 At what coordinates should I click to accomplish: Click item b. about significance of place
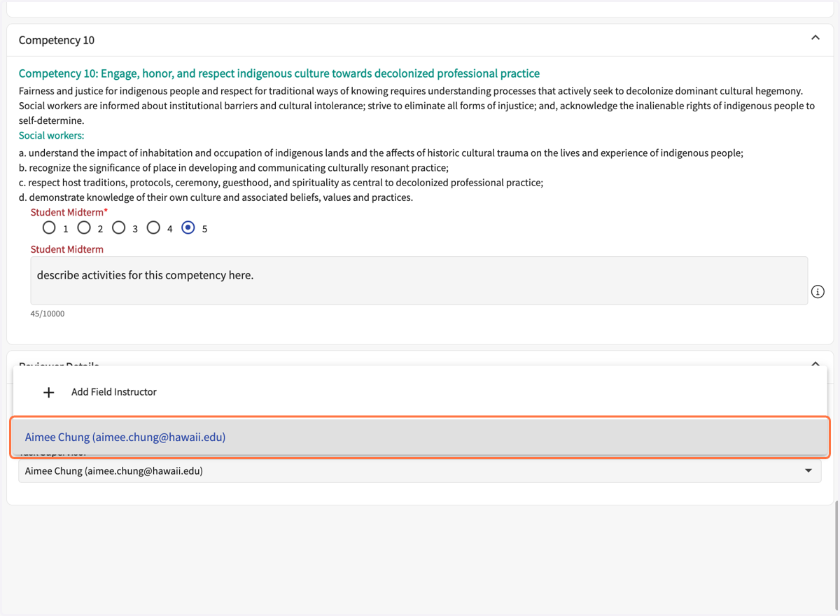[x=234, y=168]
